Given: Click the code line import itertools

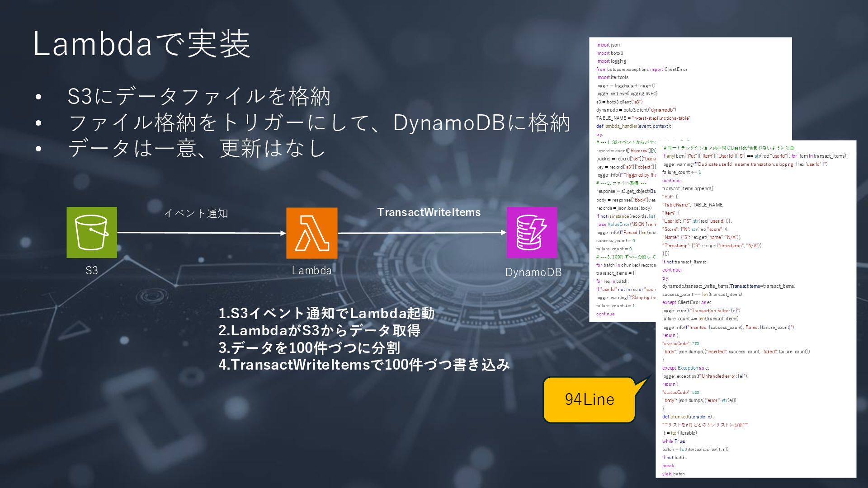Looking at the screenshot, I should 612,77.
